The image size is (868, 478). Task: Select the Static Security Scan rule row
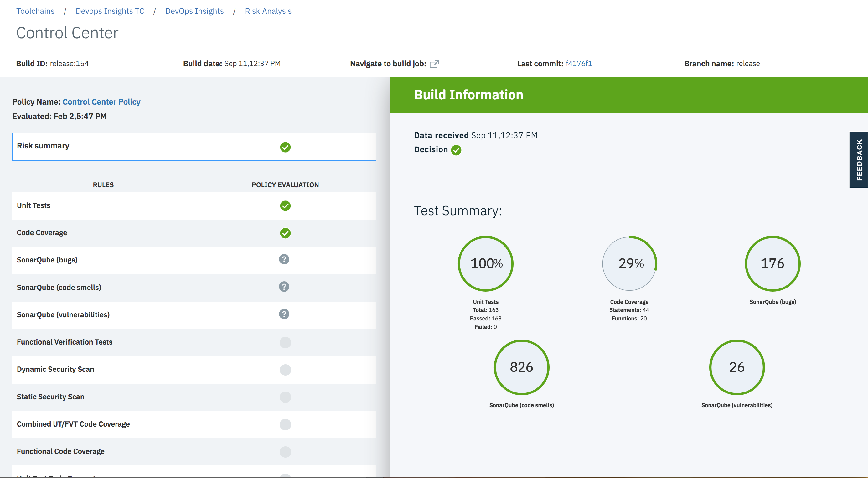[x=194, y=397]
